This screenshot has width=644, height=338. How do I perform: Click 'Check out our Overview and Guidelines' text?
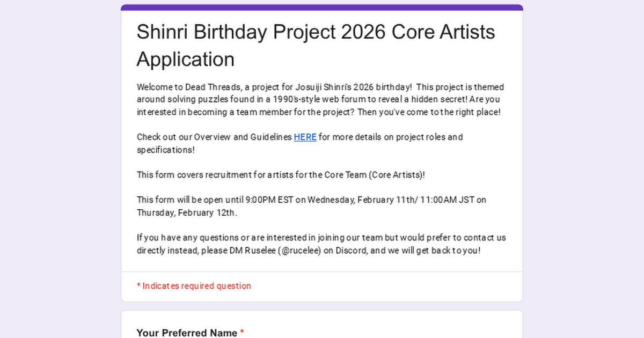click(214, 137)
